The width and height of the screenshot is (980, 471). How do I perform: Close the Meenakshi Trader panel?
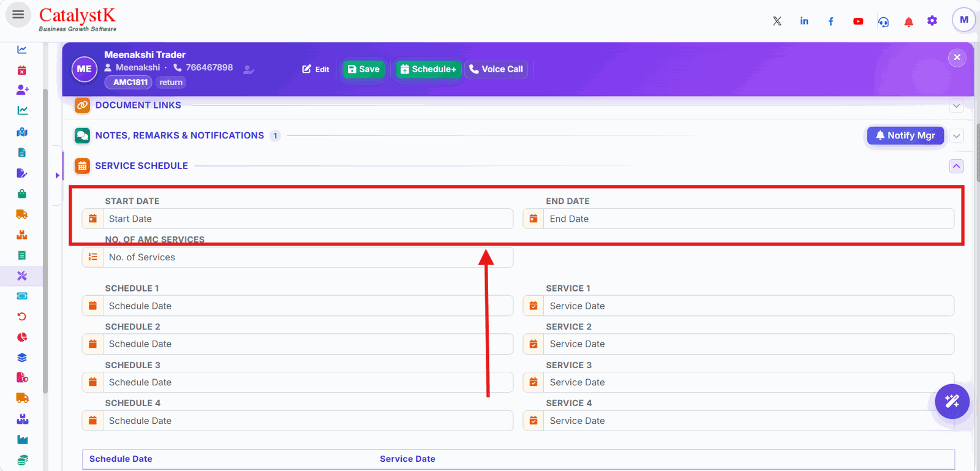tap(957, 58)
